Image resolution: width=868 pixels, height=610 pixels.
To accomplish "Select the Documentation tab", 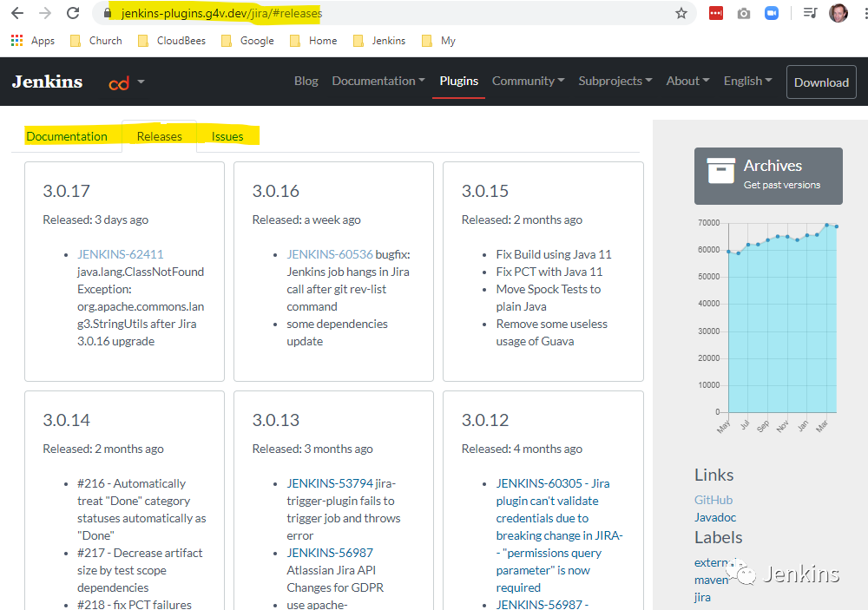I will coord(67,136).
